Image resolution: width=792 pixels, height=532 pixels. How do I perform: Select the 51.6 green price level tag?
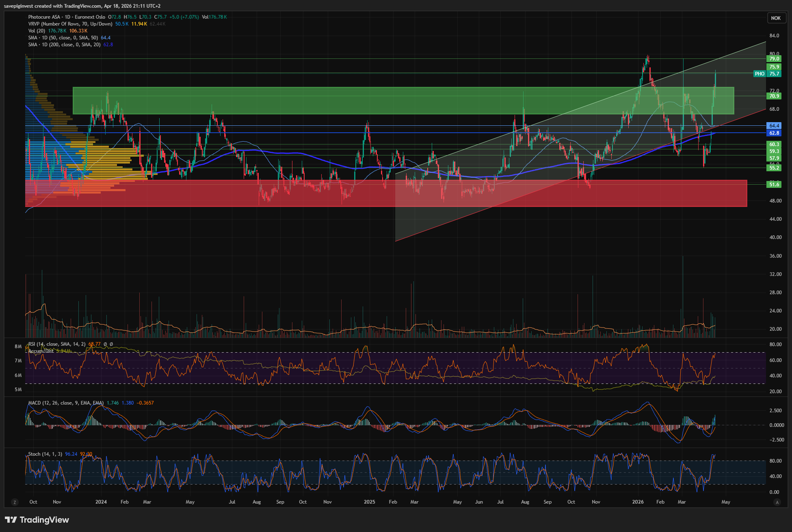774,185
